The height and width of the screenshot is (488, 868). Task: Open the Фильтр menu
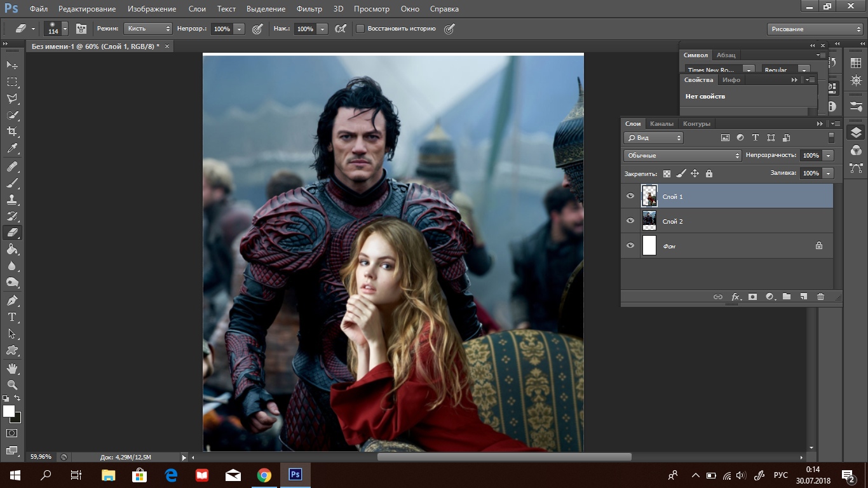(309, 9)
